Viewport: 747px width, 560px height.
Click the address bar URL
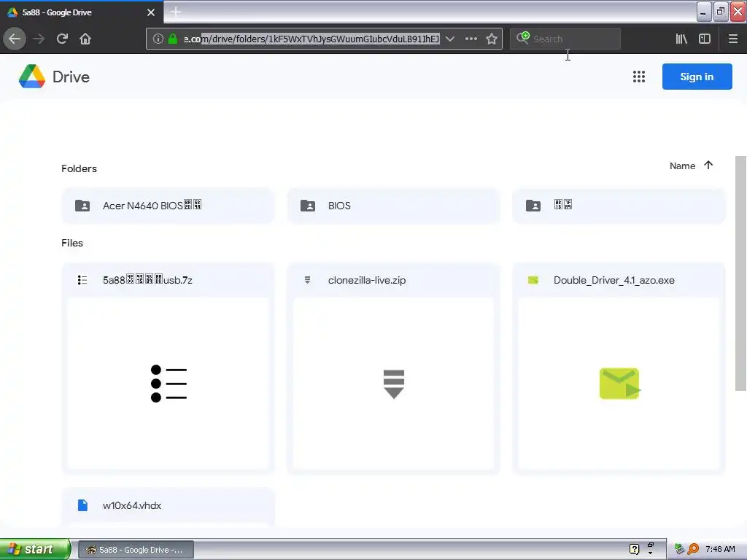point(311,39)
